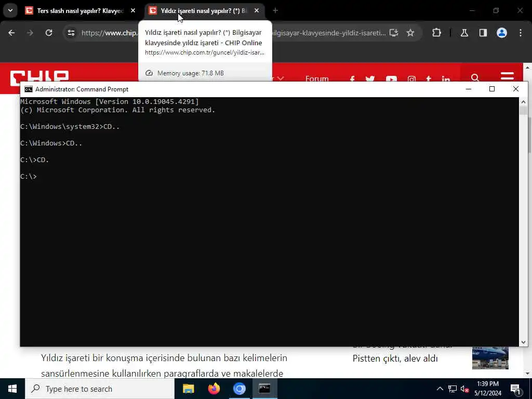Screen dimensions: 532x399
Task: Show hidden system tray icons chevron
Action: coord(440,389)
